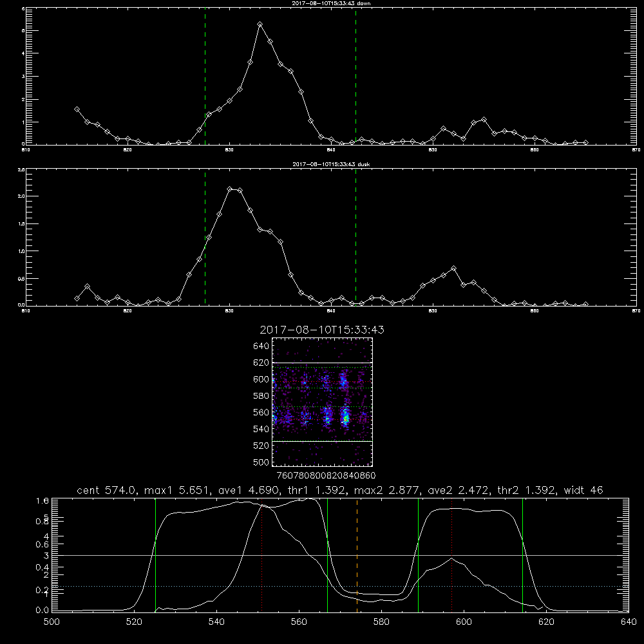Click the green vertical line at 567 in bottom plot
This screenshot has width=644, height=644.
coord(327,555)
